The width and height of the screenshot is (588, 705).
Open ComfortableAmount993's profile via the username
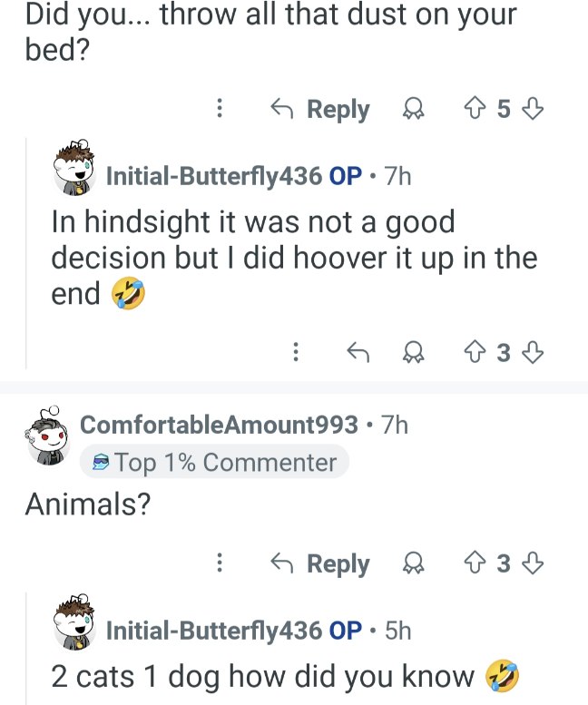coord(219,424)
